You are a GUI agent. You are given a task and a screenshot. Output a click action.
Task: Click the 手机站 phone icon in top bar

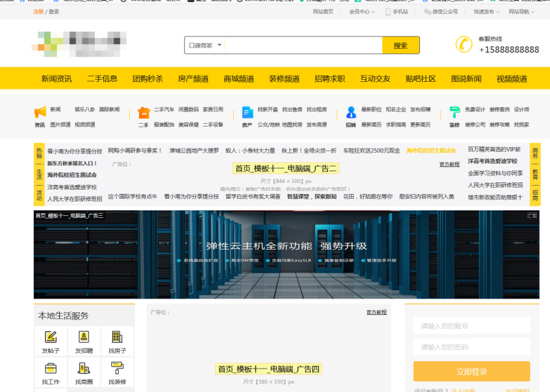coord(388,12)
